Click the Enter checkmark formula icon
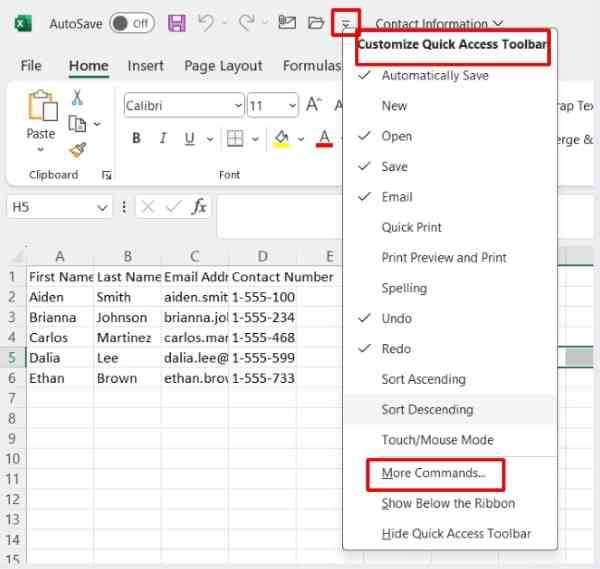The image size is (600, 569). (173, 207)
